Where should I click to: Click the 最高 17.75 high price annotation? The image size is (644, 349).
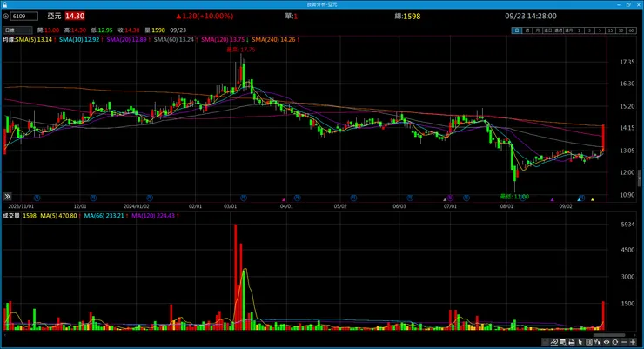(x=241, y=50)
